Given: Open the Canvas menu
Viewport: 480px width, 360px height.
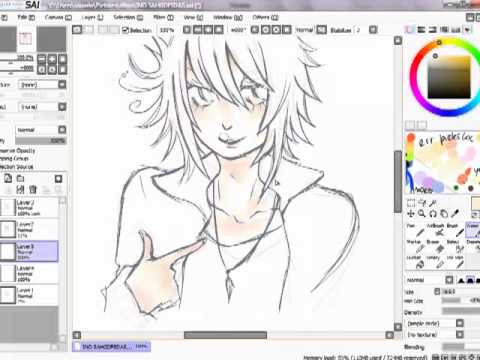Looking at the screenshot, I should [58, 17].
